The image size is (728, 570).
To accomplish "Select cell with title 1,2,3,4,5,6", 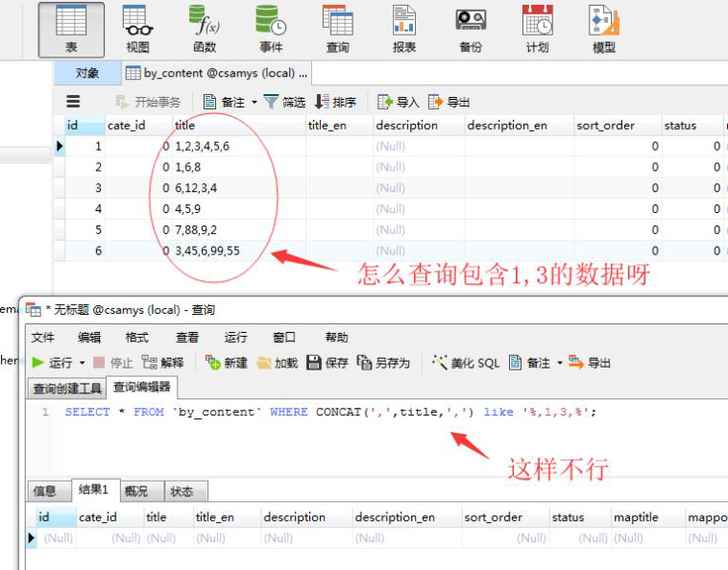I will (239, 146).
